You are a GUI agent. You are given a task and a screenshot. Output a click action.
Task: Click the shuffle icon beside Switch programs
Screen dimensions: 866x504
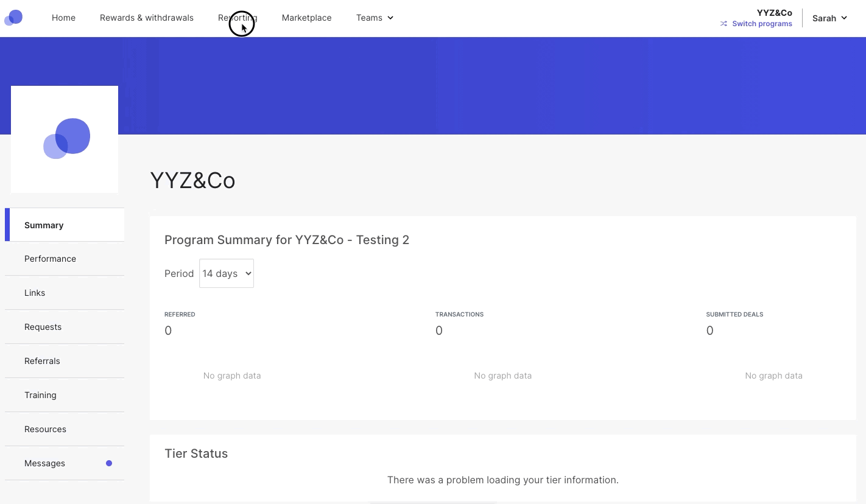[x=723, y=24]
